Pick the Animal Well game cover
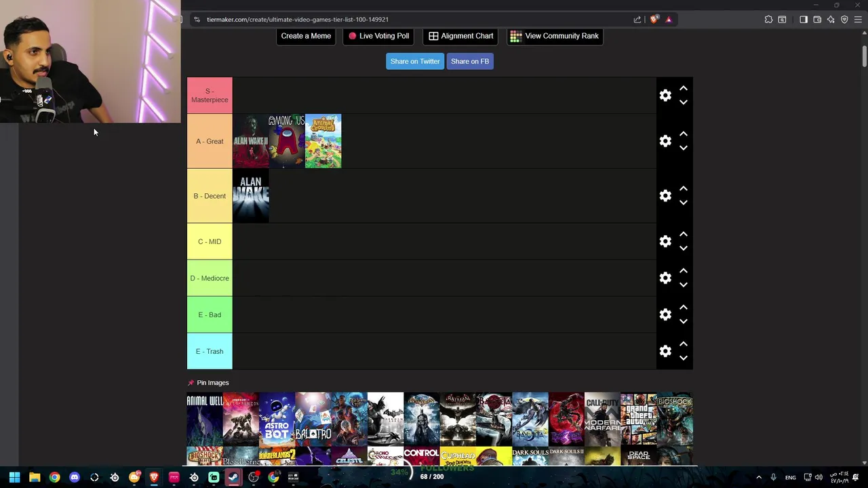Viewport: 868px width, 488px height. [x=205, y=420]
